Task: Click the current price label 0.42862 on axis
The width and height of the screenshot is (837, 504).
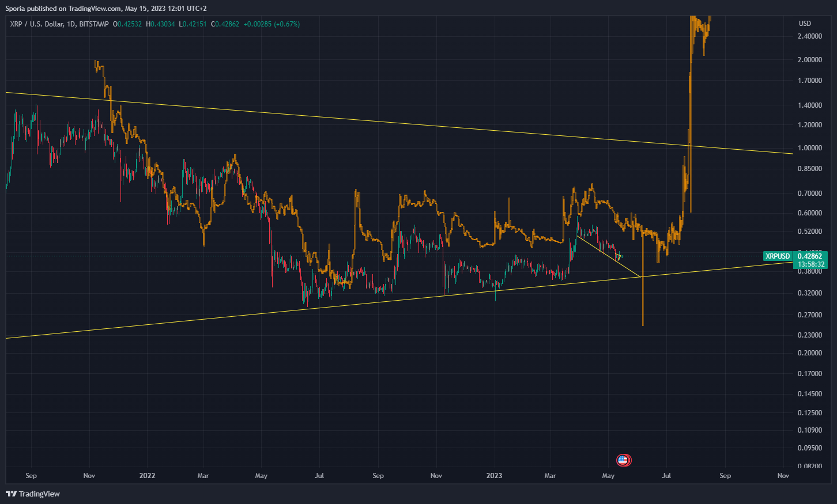Action: [810, 256]
